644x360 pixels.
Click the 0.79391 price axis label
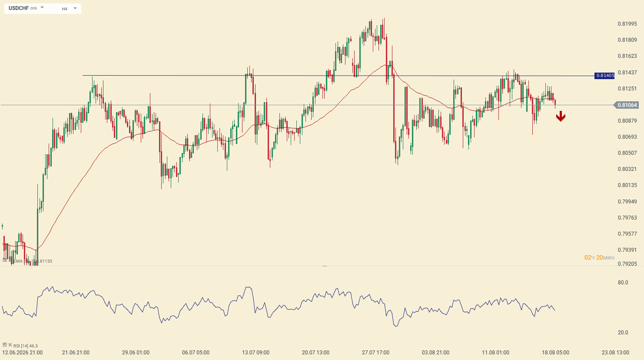point(627,250)
